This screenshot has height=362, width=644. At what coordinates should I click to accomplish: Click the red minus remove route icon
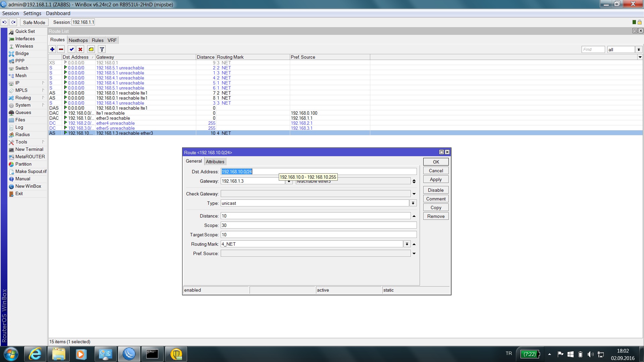click(x=61, y=49)
